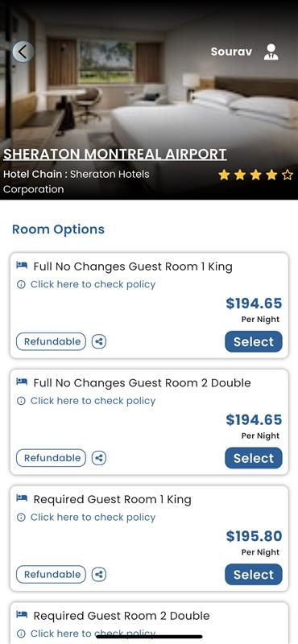The height and width of the screenshot is (644, 298).
Task: Tap the four-star hotel rating
Action: [255, 175]
